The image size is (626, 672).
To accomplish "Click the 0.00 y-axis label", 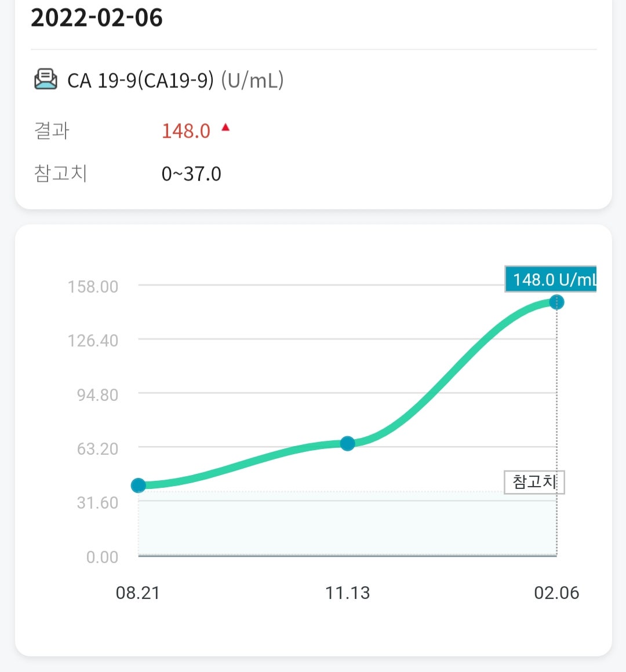I will pyautogui.click(x=102, y=557).
